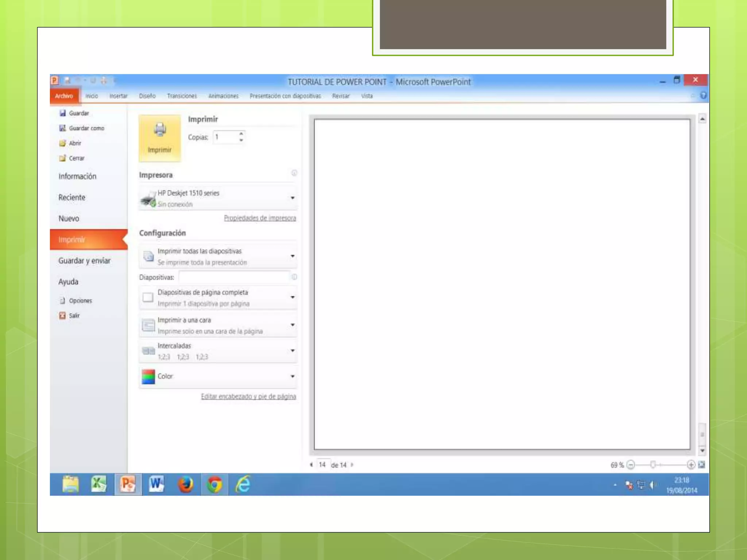Click the Abrir folder icon

[63, 143]
